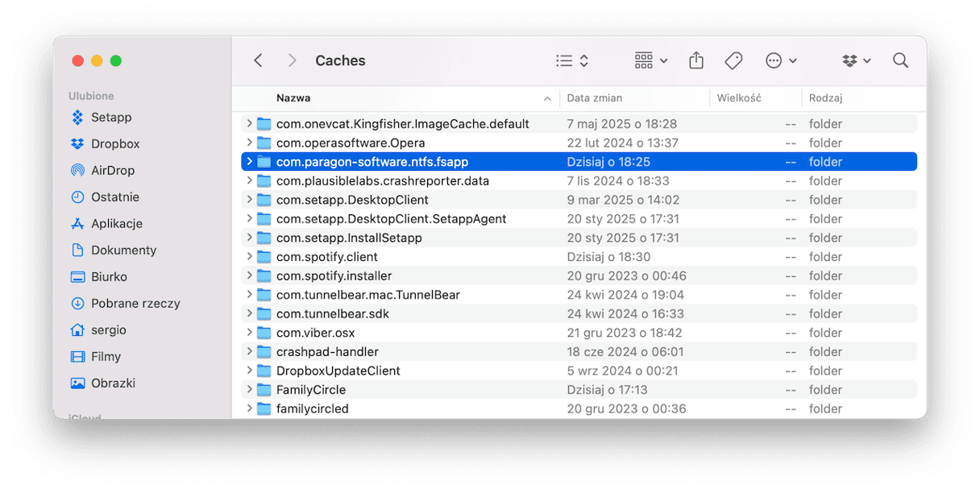Open the list view switcher
The image size is (980, 489).
[572, 60]
